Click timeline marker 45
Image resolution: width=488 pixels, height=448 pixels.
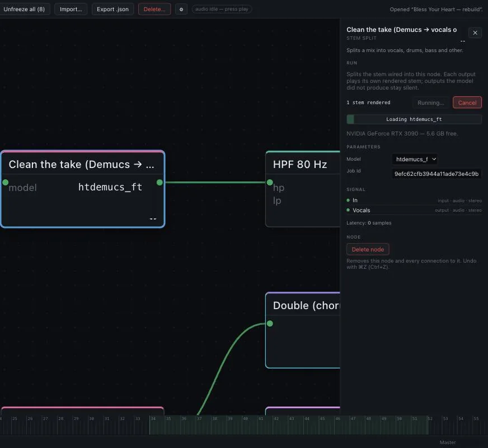tap(322, 419)
